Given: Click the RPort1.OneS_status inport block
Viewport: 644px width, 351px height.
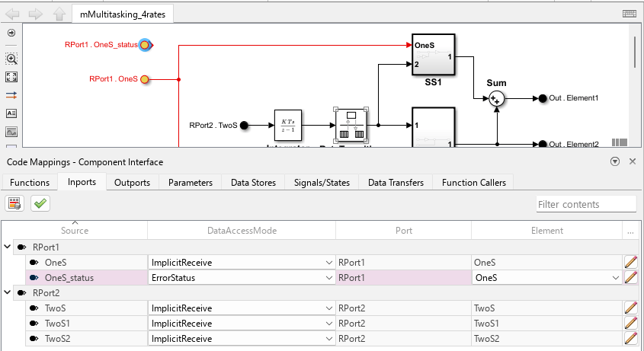Looking at the screenshot, I should [145, 45].
